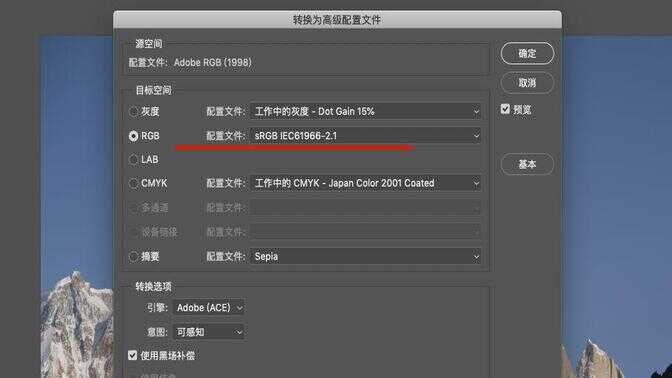Open the sRGB IEC61966-2.1 profile dropdown
Viewport: 672px width, 378px height.
pyautogui.click(x=366, y=136)
